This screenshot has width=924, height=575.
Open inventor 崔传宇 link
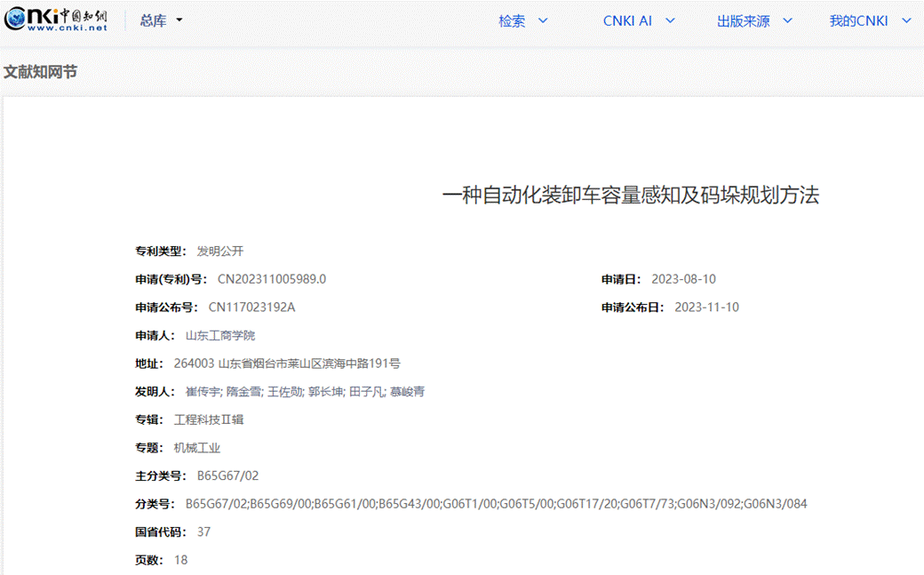202,391
